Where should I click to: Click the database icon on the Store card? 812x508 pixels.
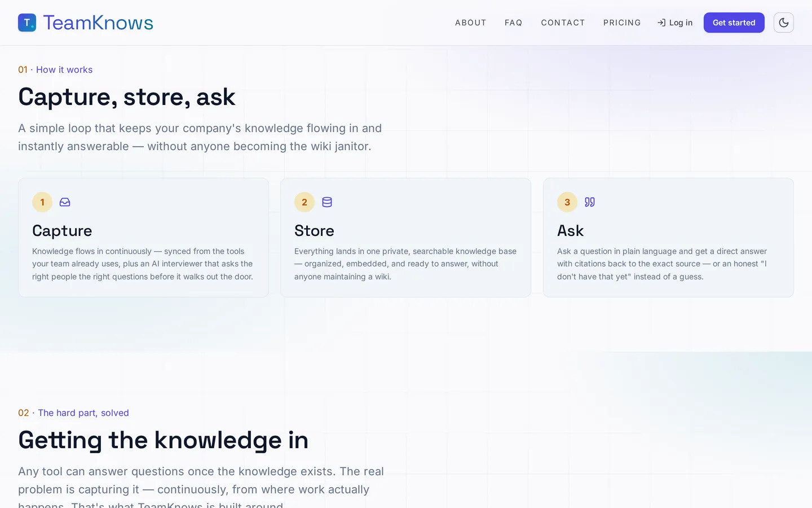(x=327, y=202)
